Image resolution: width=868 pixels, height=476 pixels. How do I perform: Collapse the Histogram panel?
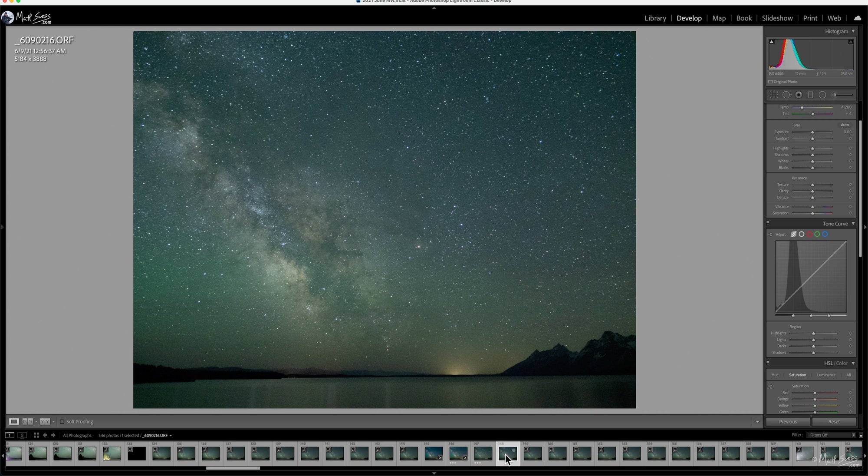[853, 31]
